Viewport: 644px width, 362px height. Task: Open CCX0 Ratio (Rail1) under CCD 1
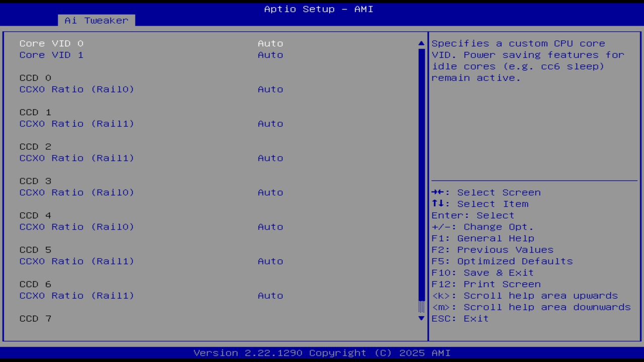point(270,124)
